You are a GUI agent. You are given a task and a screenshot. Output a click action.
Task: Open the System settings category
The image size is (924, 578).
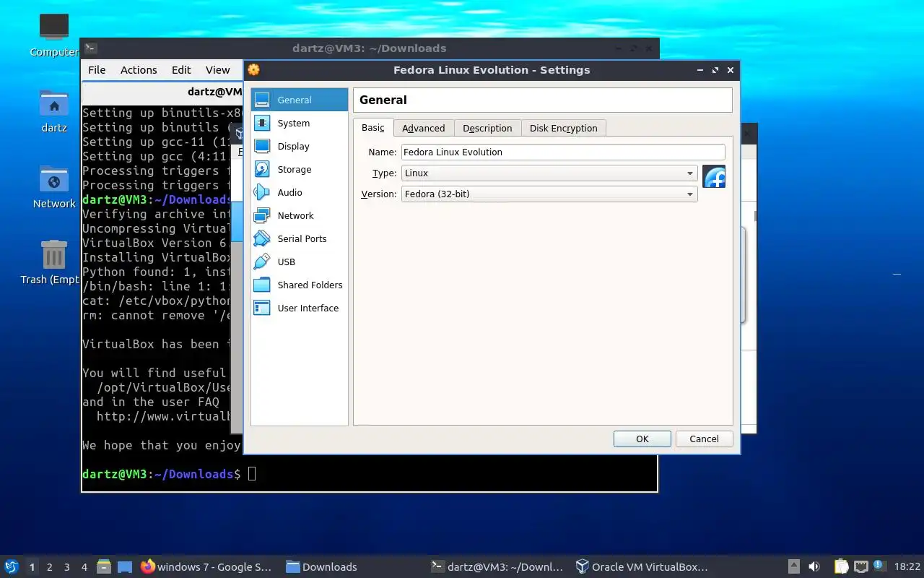point(299,124)
